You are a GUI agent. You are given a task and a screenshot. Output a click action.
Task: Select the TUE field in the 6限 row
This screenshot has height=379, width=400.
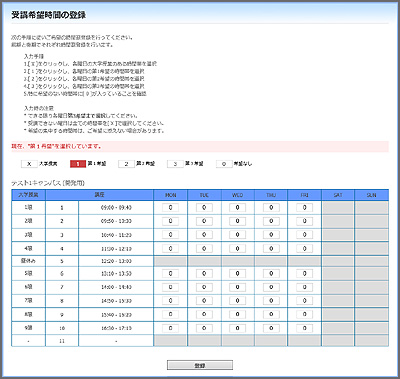(x=204, y=287)
